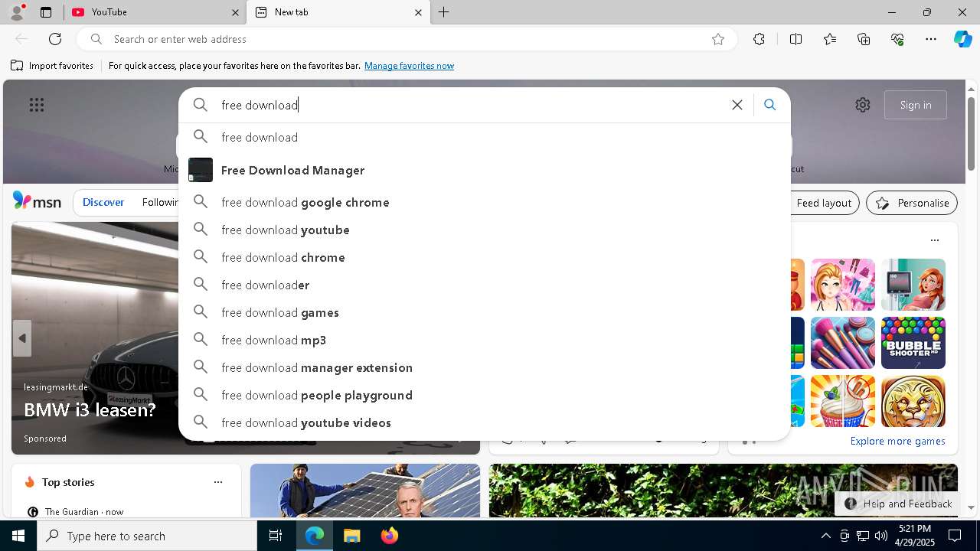The height and width of the screenshot is (551, 980).
Task: Click the blue search submit icon
Action: click(x=770, y=105)
